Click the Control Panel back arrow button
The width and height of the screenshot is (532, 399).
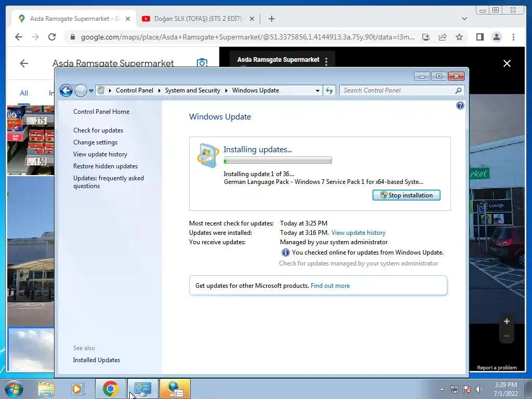point(66,90)
